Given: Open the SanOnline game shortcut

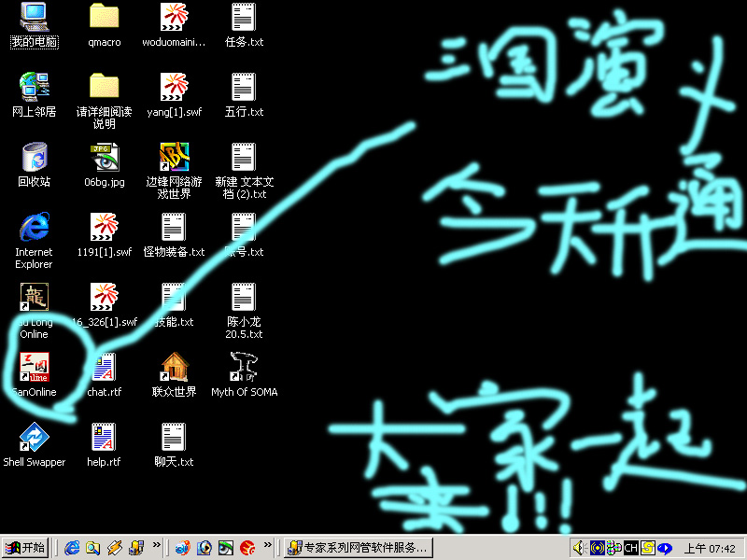Looking at the screenshot, I should point(35,368).
